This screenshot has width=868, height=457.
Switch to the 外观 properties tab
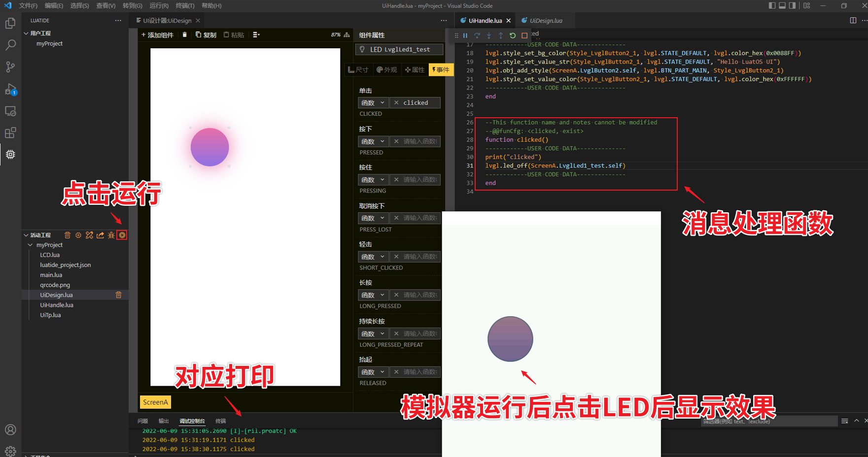(387, 70)
